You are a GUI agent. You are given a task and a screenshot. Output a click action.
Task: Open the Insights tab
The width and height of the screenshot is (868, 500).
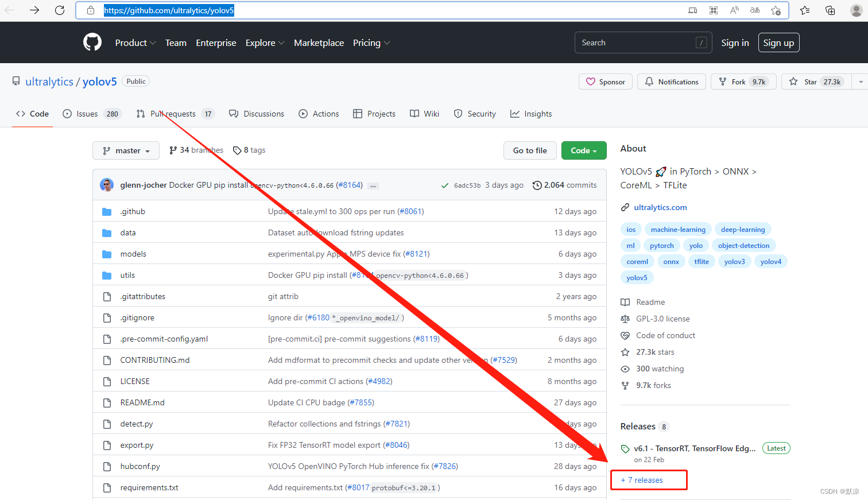(531, 114)
